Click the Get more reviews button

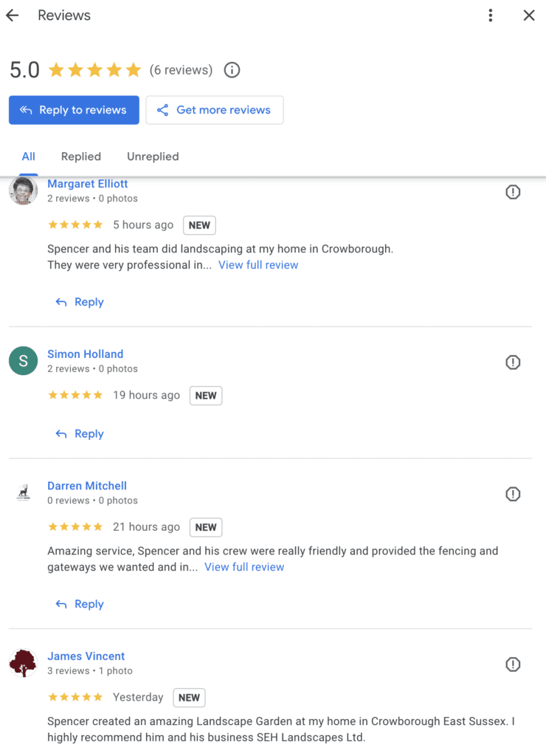[x=215, y=109]
